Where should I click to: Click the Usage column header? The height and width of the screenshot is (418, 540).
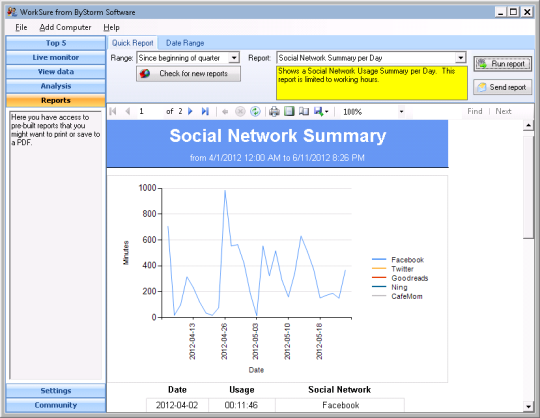coord(242,390)
